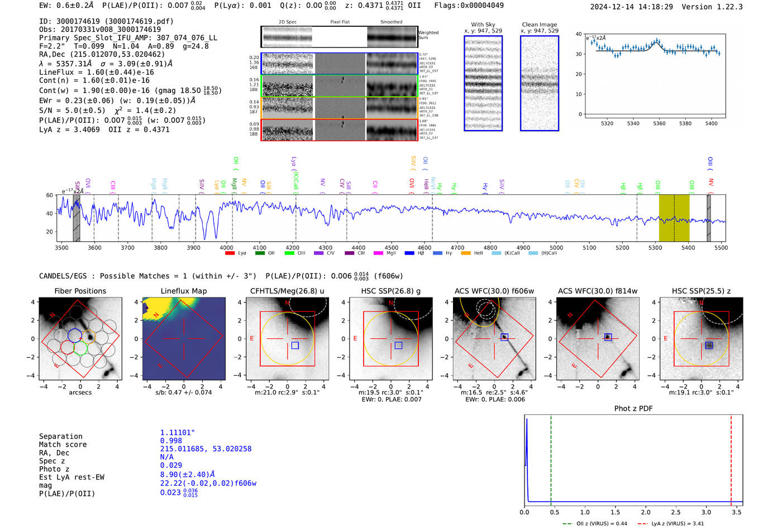Screen dimensions: 782x532
Task: Click the Clean Image spectrum cutout
Action: coord(540,83)
